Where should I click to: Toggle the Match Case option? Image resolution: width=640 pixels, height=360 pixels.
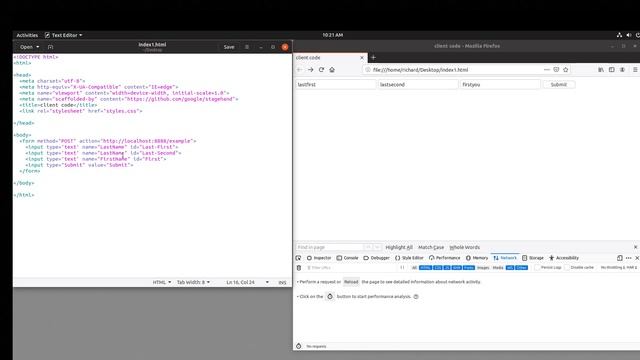pos(431,247)
